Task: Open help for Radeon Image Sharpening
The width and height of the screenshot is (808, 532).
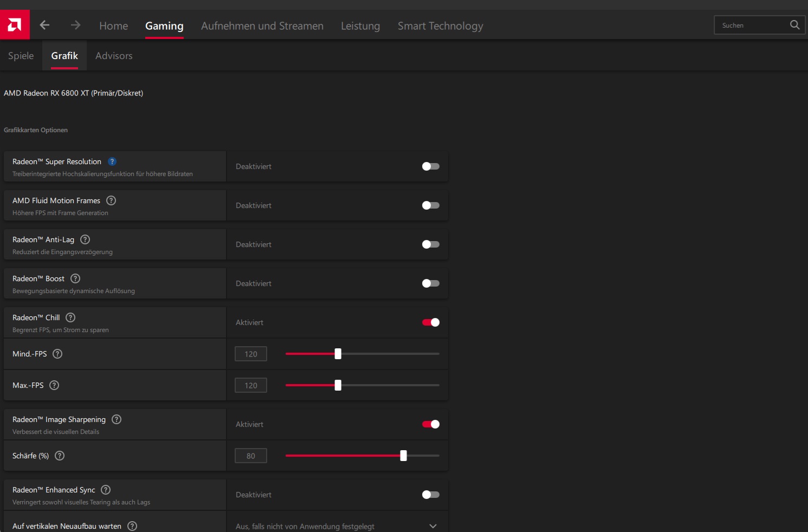Action: [117, 419]
